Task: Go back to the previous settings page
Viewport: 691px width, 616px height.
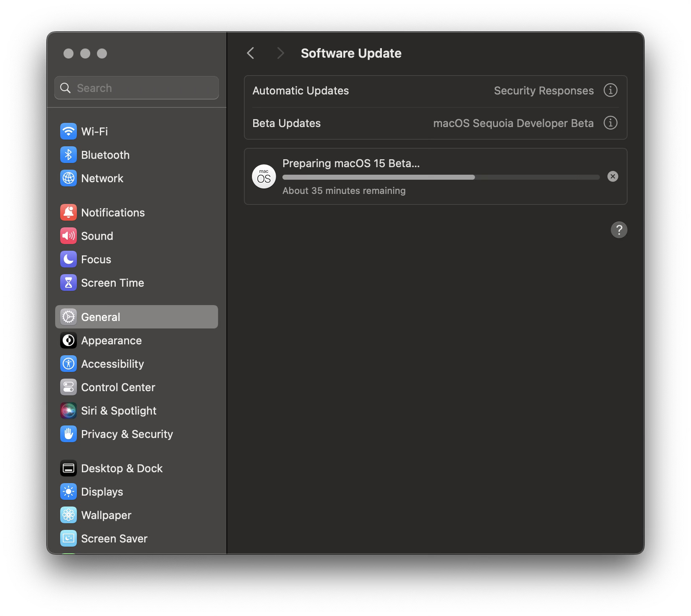Action: (x=251, y=53)
